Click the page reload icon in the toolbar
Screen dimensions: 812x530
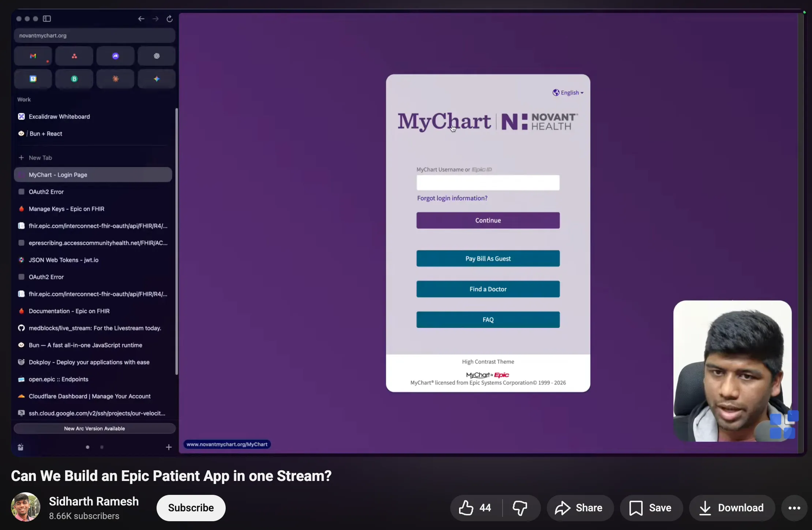(x=169, y=19)
